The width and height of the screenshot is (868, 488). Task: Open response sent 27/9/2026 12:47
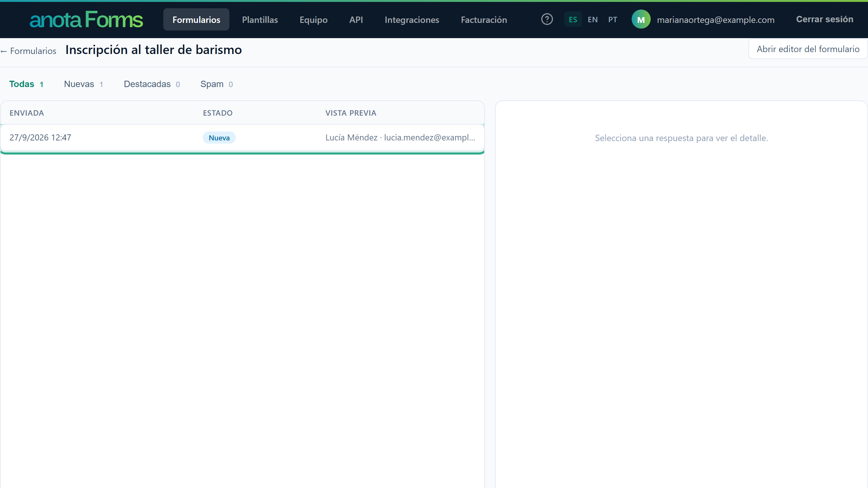(242, 138)
